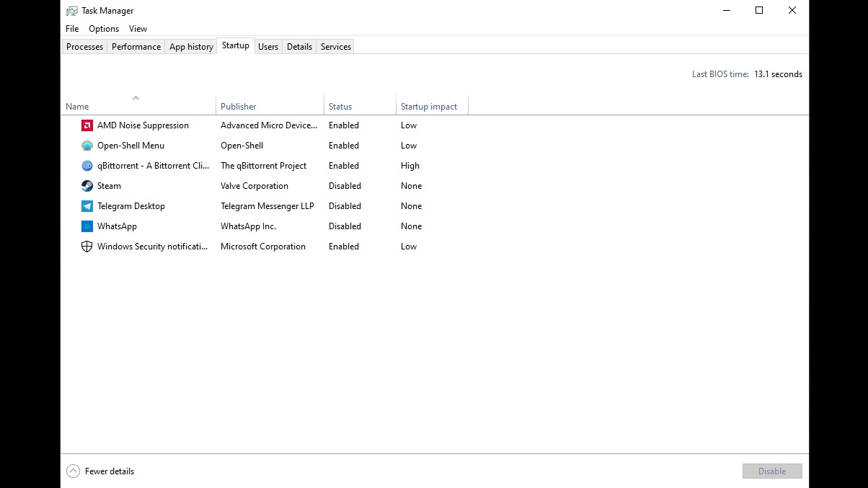Click the Advanced Micro Device... publisher cell
This screenshot has width=868, height=488.
269,125
